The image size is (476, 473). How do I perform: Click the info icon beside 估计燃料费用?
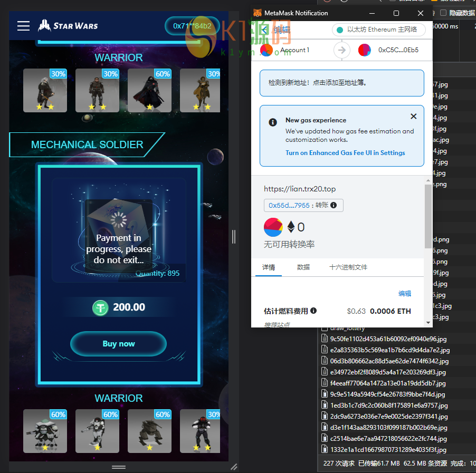[x=313, y=311]
